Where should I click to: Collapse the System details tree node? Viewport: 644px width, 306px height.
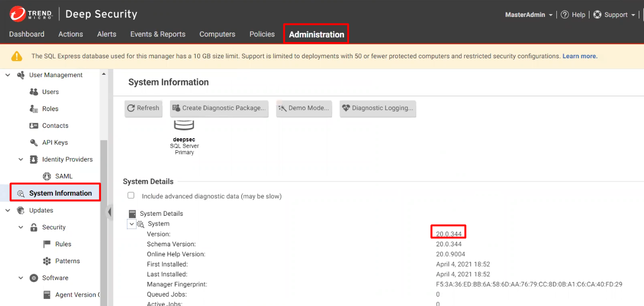(x=132, y=224)
